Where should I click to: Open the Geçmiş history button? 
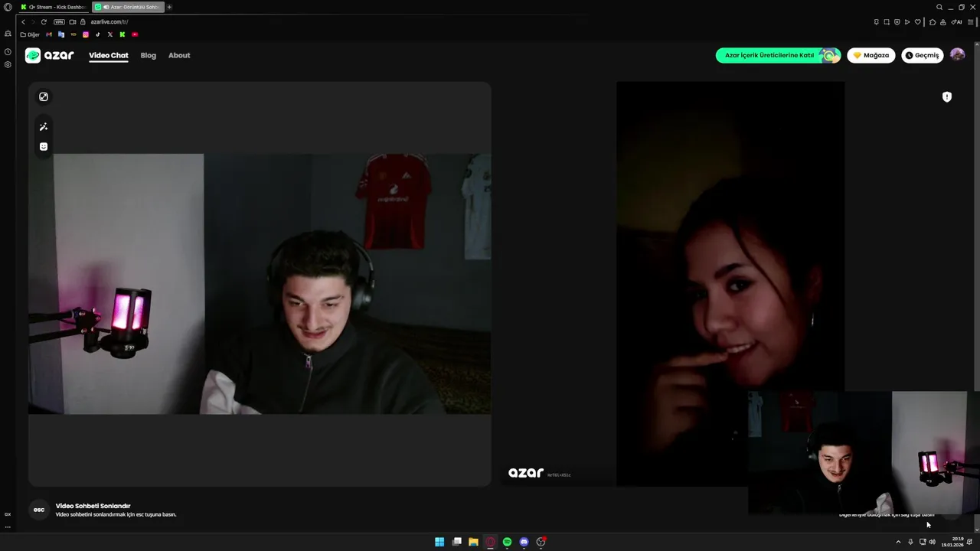923,55
